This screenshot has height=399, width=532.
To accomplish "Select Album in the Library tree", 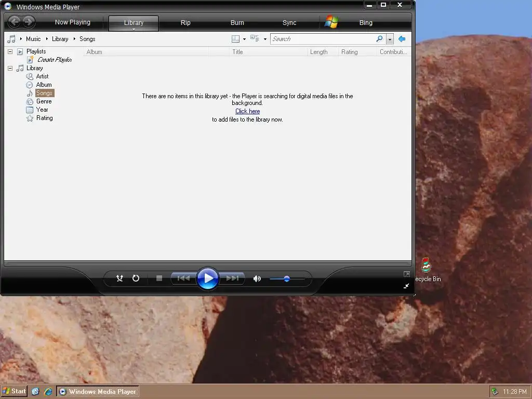I will point(44,85).
